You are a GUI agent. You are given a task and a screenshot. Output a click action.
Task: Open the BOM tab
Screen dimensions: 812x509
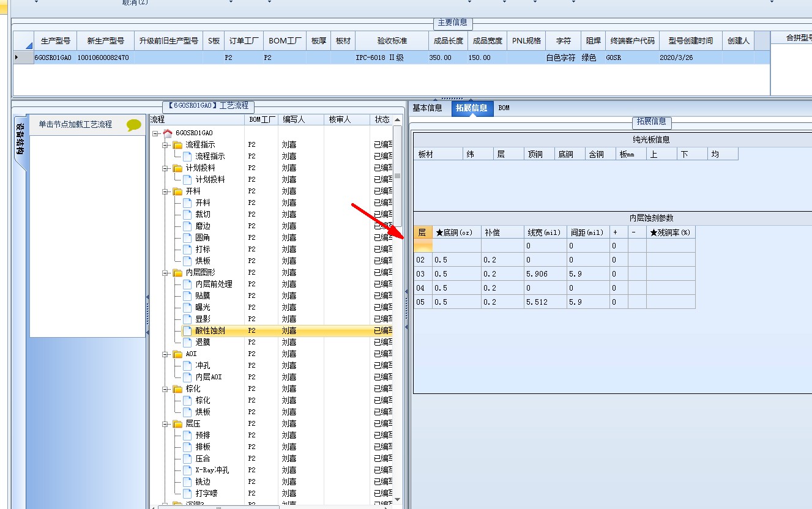[x=504, y=108]
